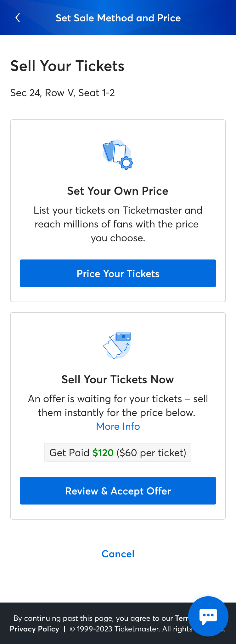Open More Info about the offer
The image size is (236, 644).
pyautogui.click(x=118, y=426)
